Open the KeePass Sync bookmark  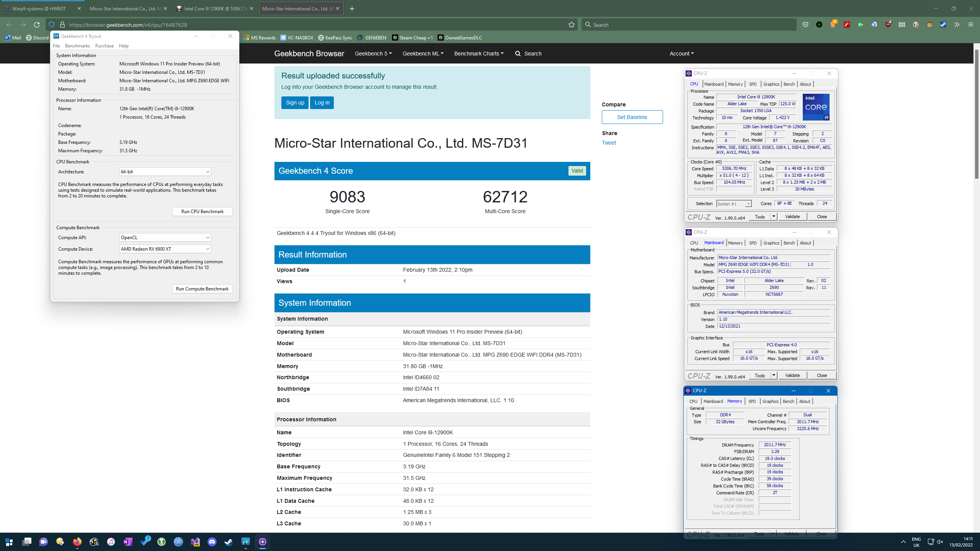[x=335, y=37]
